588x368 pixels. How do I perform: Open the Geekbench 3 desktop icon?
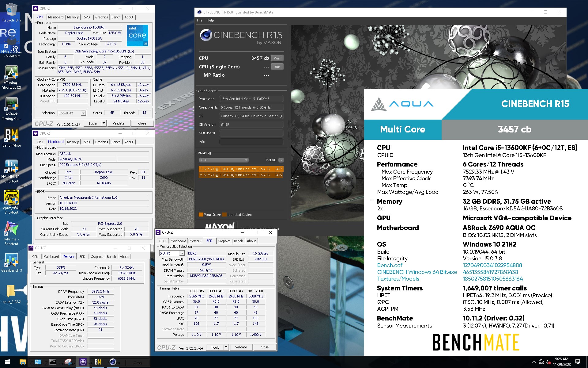pos(11,263)
